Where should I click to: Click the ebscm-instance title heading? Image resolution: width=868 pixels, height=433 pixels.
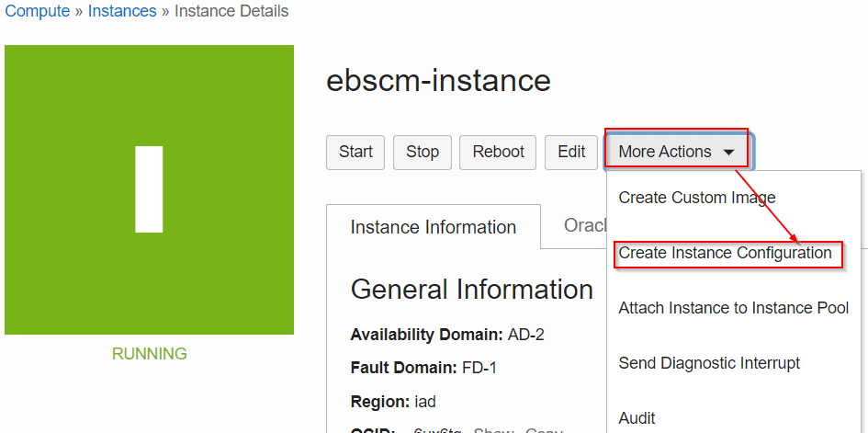pos(438,81)
